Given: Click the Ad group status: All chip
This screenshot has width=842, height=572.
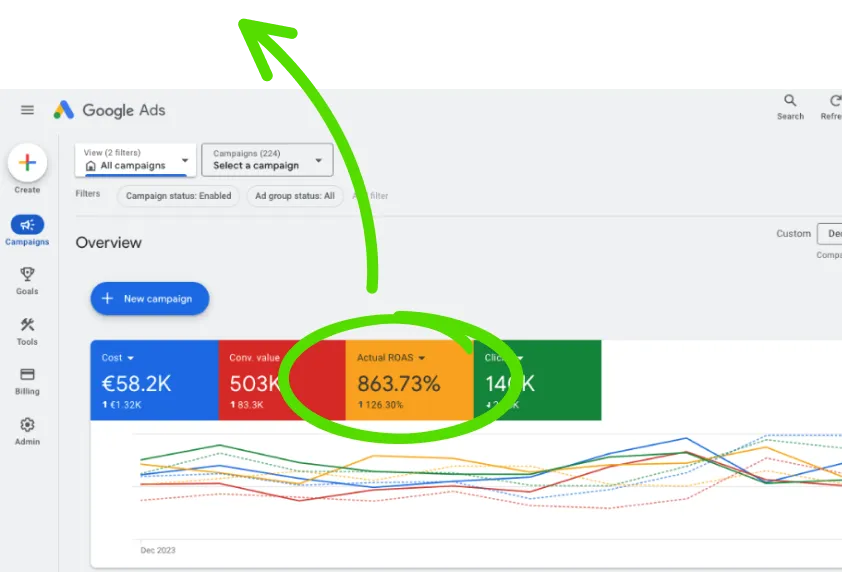Looking at the screenshot, I should 295,196.
